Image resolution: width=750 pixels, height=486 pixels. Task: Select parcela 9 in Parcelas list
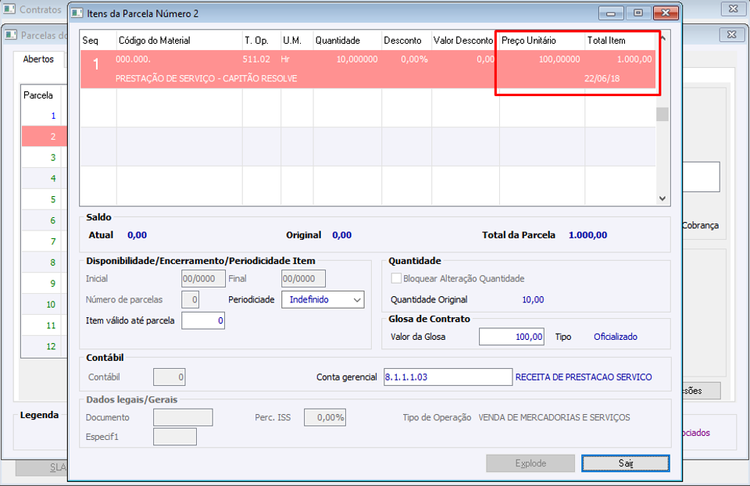click(44, 283)
